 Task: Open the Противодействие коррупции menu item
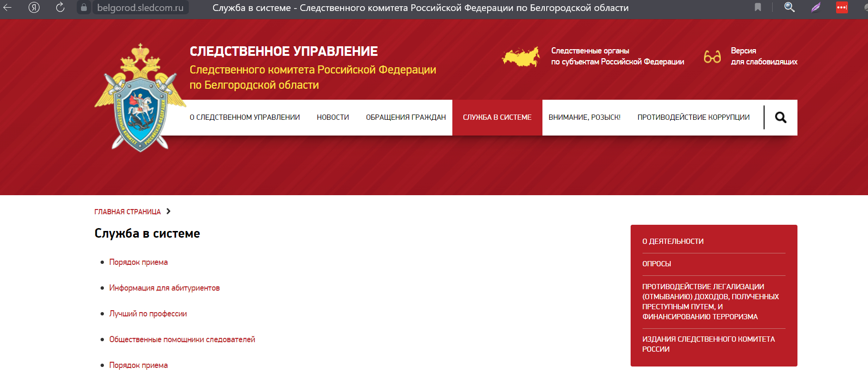coord(694,117)
